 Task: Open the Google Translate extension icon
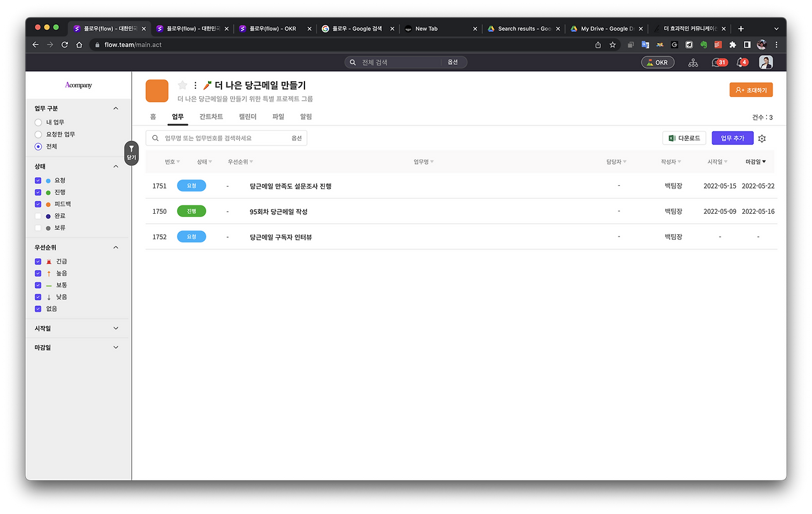(645, 45)
